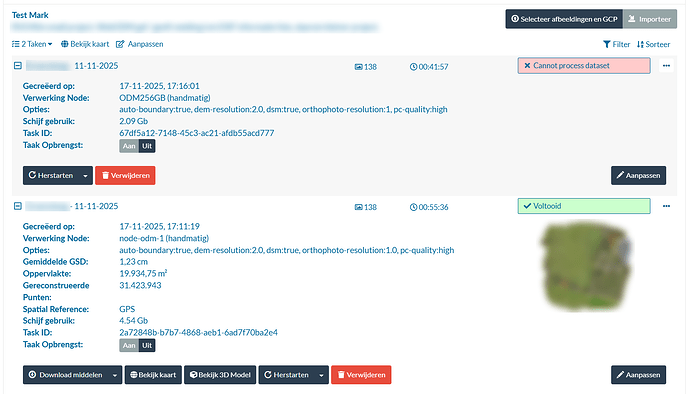The image size is (690, 394).
Task: Collapse the failed task dated 11-11-2025
Action: (x=18, y=66)
